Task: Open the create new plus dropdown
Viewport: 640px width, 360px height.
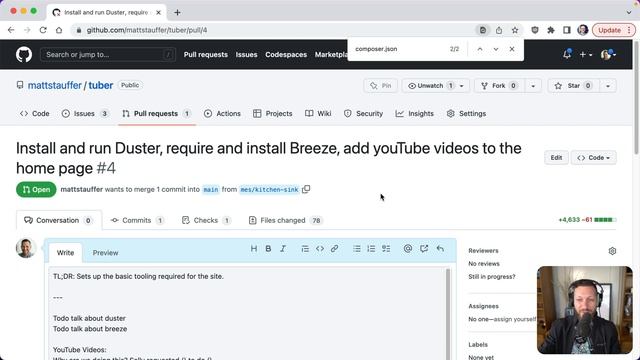Action: click(x=585, y=54)
